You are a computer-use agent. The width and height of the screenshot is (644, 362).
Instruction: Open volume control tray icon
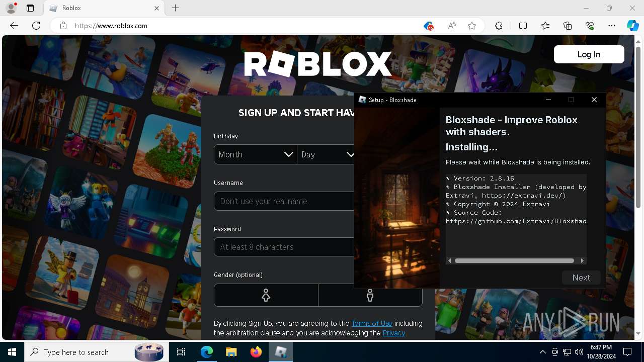579,352
